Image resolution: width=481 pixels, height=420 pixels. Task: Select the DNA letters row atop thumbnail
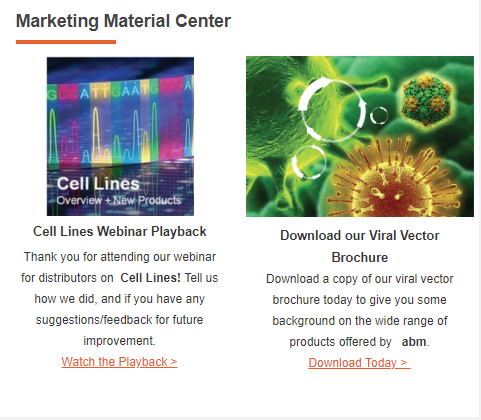tap(120, 90)
